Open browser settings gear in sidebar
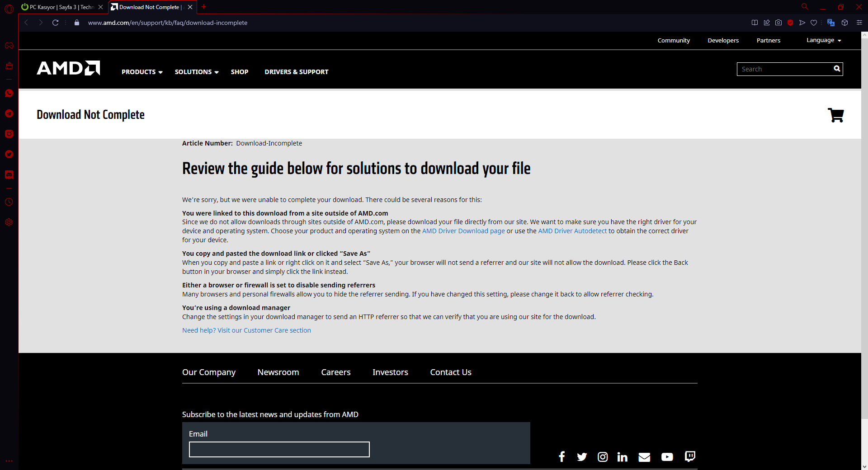 coord(9,222)
